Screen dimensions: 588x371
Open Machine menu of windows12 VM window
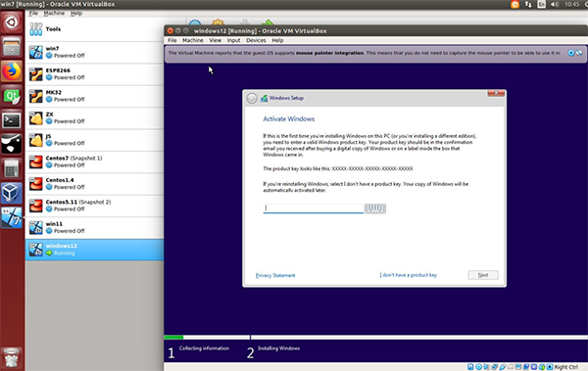[x=193, y=40]
